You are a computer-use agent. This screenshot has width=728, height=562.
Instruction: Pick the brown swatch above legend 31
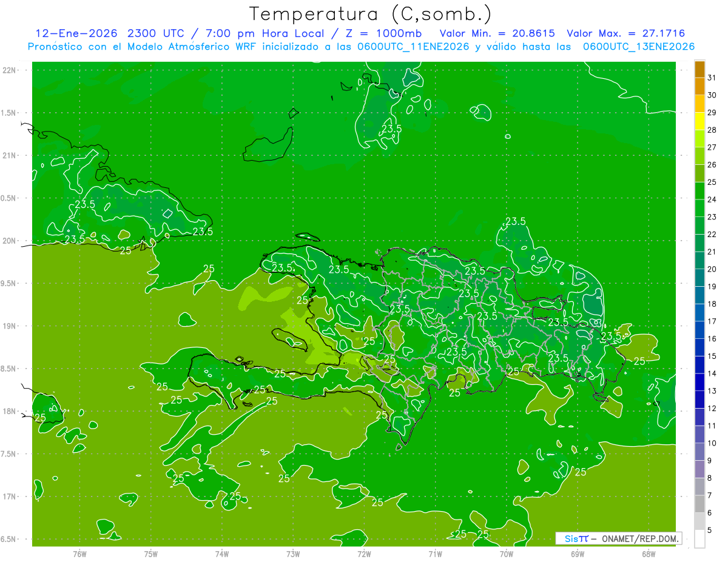click(x=699, y=69)
